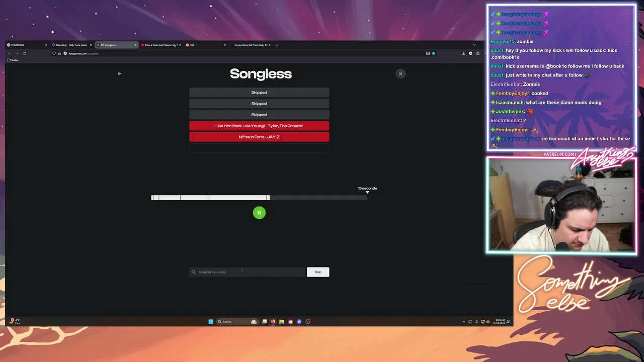Screen dimensions: 644x362
Task: Click the address bar URL lessgames.com
Action: pyautogui.click(x=84, y=53)
